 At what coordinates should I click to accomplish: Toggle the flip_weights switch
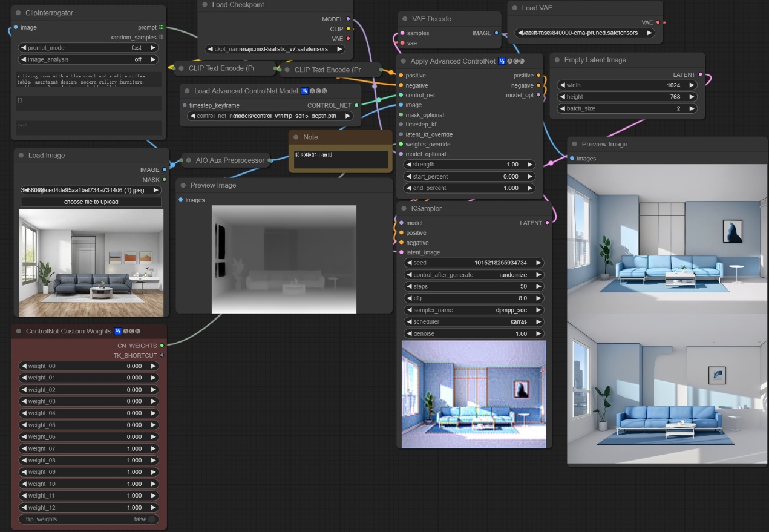click(152, 519)
